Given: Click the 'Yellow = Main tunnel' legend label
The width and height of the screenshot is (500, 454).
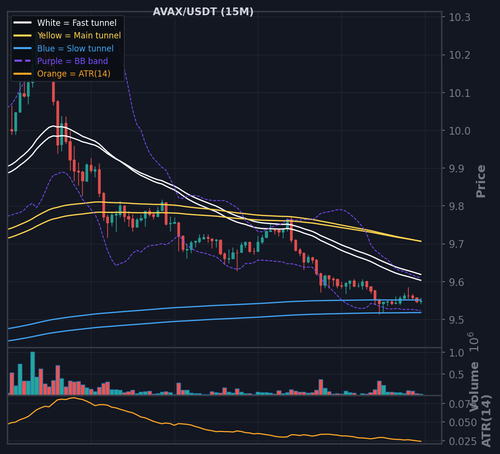Looking at the screenshot, I should (x=79, y=35).
